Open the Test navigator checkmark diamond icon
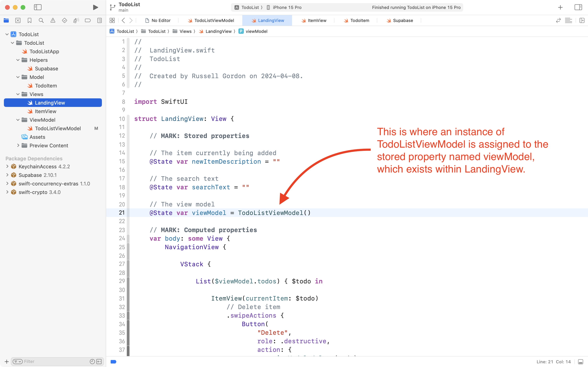Image resolution: width=588 pixels, height=367 pixels. click(64, 20)
